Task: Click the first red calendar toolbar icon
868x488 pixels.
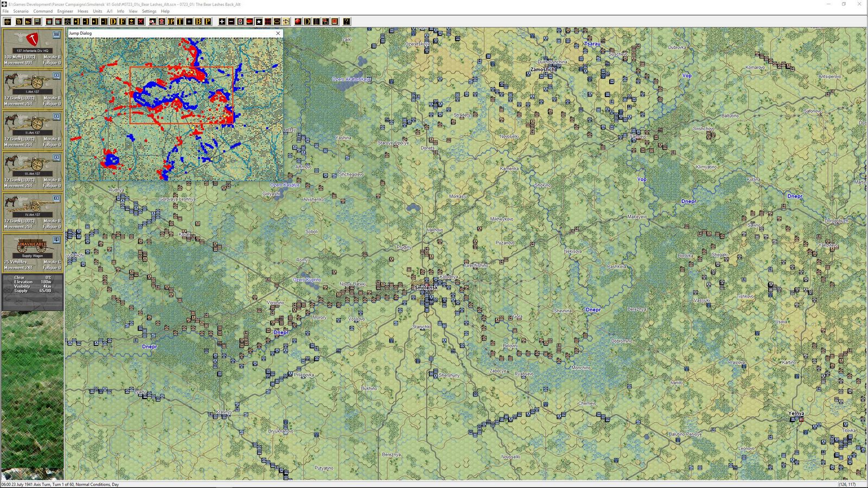Action: [x=49, y=22]
